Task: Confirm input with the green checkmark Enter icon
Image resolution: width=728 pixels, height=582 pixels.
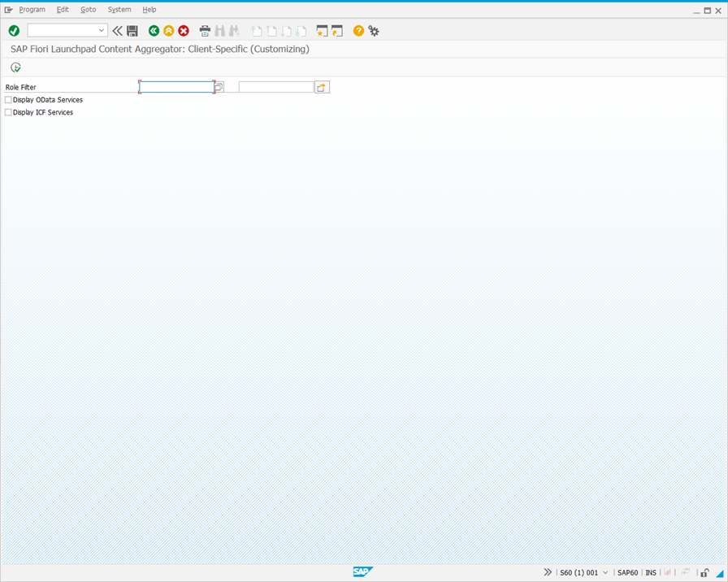Action: [13, 30]
